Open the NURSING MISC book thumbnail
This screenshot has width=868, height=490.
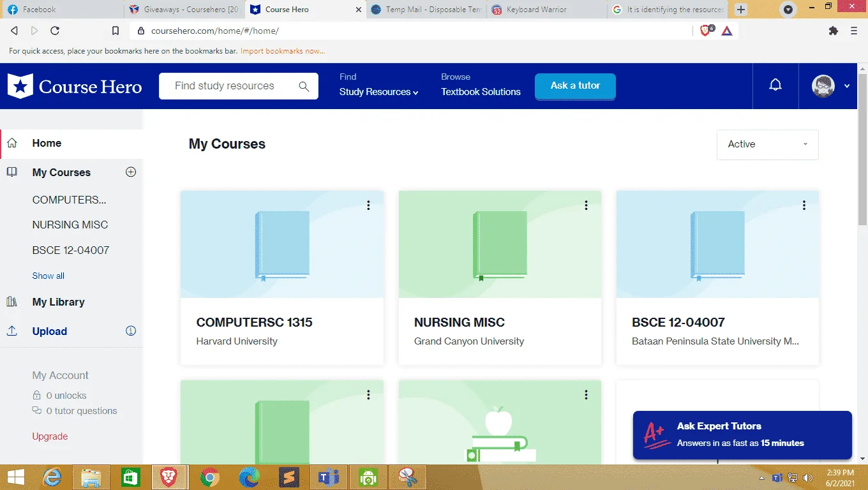[500, 244]
